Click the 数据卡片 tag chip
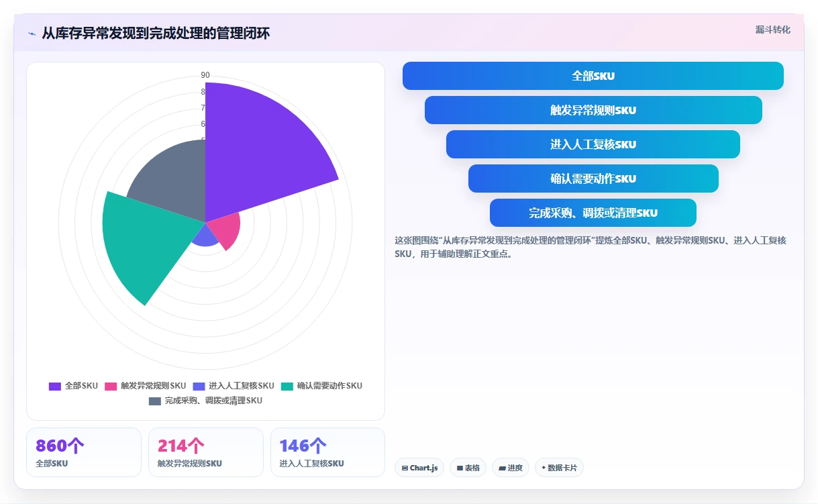 click(x=559, y=468)
